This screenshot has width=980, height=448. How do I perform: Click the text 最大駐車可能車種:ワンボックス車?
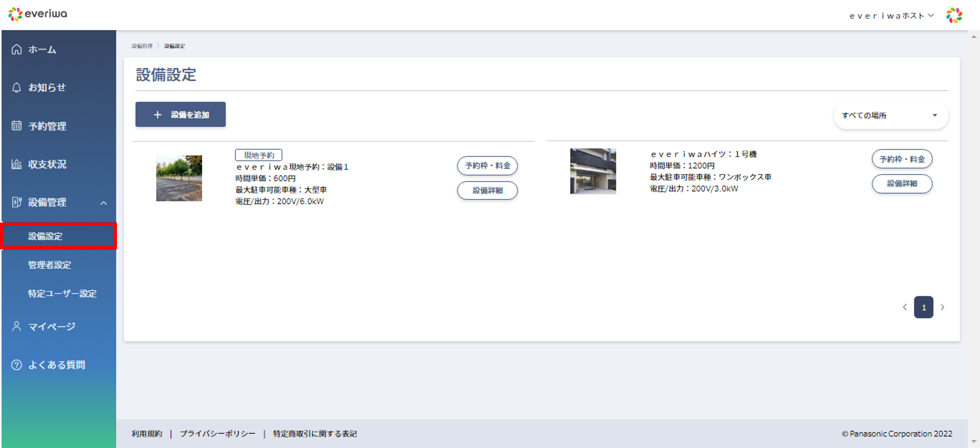click(x=711, y=177)
